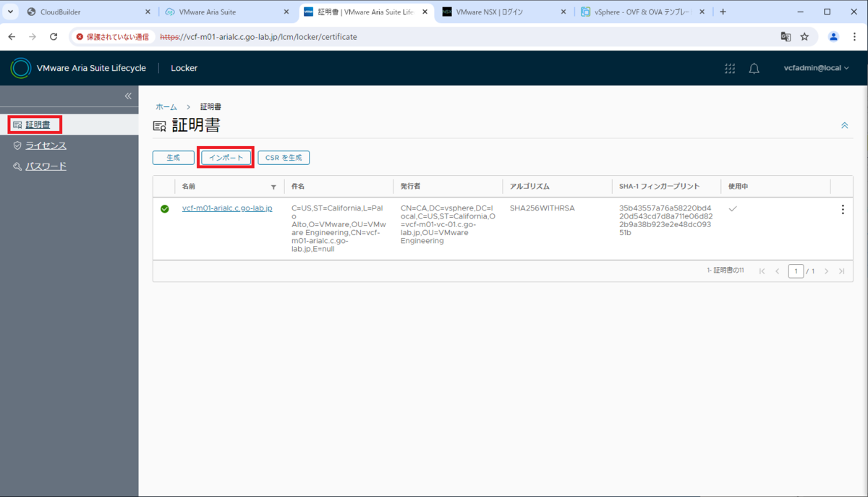
Task: Collapse the page header chevron icon
Action: point(844,126)
